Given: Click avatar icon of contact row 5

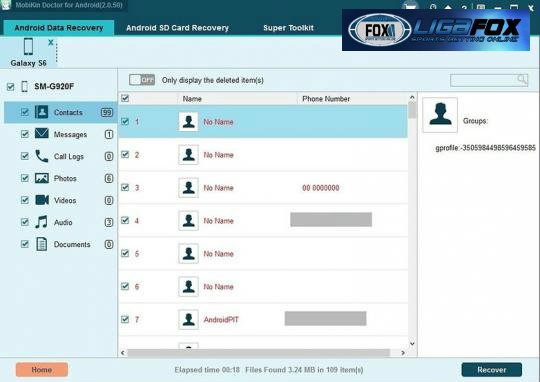Looking at the screenshot, I should pos(188,254).
